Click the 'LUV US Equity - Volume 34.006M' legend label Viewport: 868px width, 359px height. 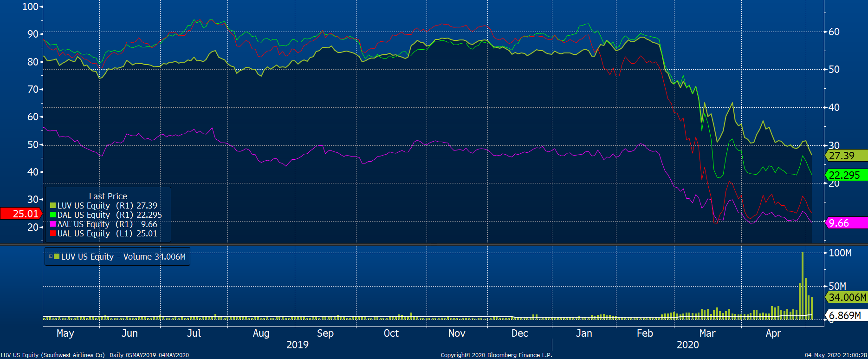point(123,257)
